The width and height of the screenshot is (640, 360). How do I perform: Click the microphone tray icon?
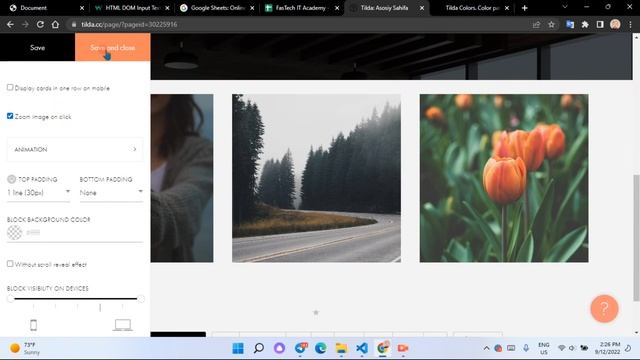coord(526,348)
